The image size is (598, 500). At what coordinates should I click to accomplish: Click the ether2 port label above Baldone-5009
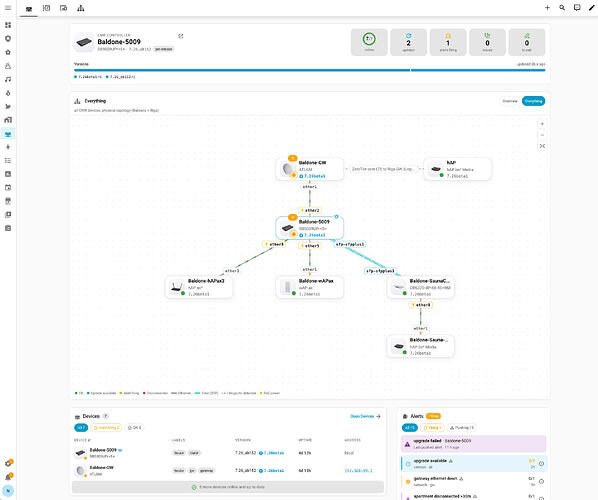pos(310,210)
